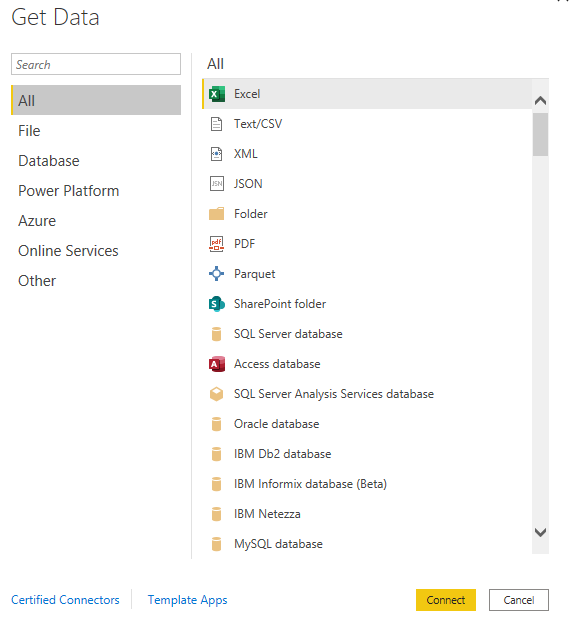Viewport: 572px width, 617px height.
Task: Select the MySQL database label
Action: [x=278, y=544]
